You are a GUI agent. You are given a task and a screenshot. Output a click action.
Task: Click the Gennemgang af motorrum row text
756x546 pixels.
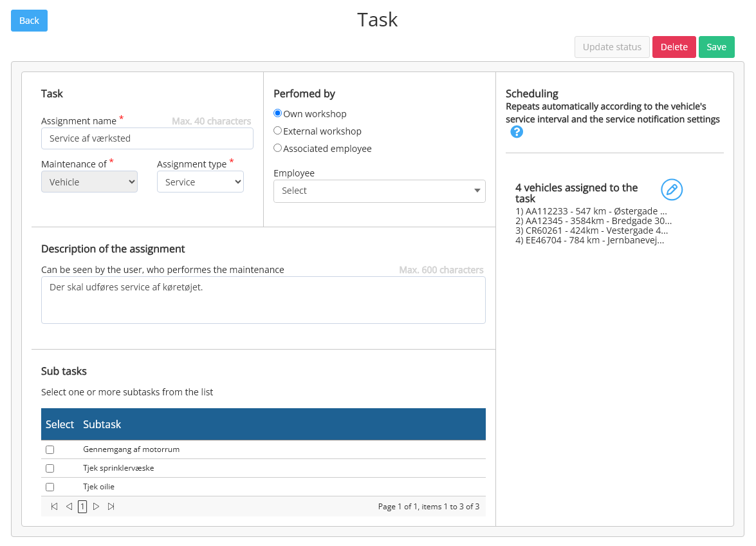131,449
